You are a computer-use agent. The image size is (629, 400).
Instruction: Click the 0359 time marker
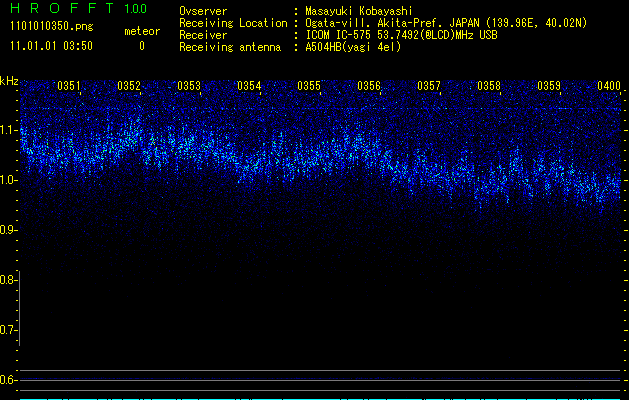[x=549, y=86]
